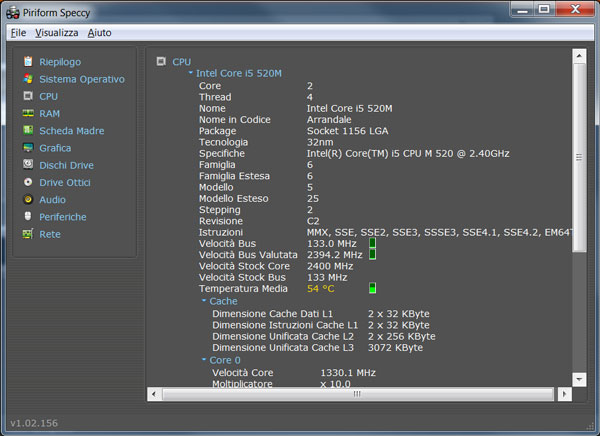Click the Sistema Operativo Windows flag icon
The width and height of the screenshot is (600, 436).
[x=28, y=79]
